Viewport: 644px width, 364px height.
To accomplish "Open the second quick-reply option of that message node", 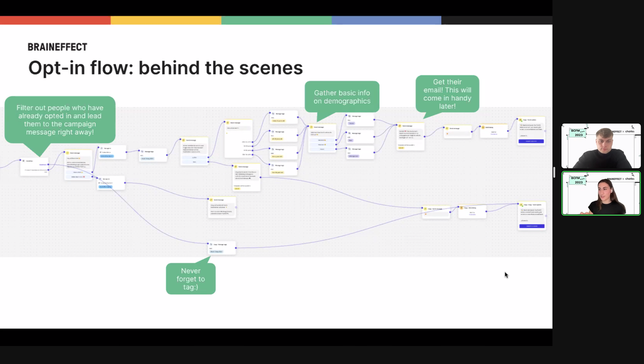I will [322, 145].
